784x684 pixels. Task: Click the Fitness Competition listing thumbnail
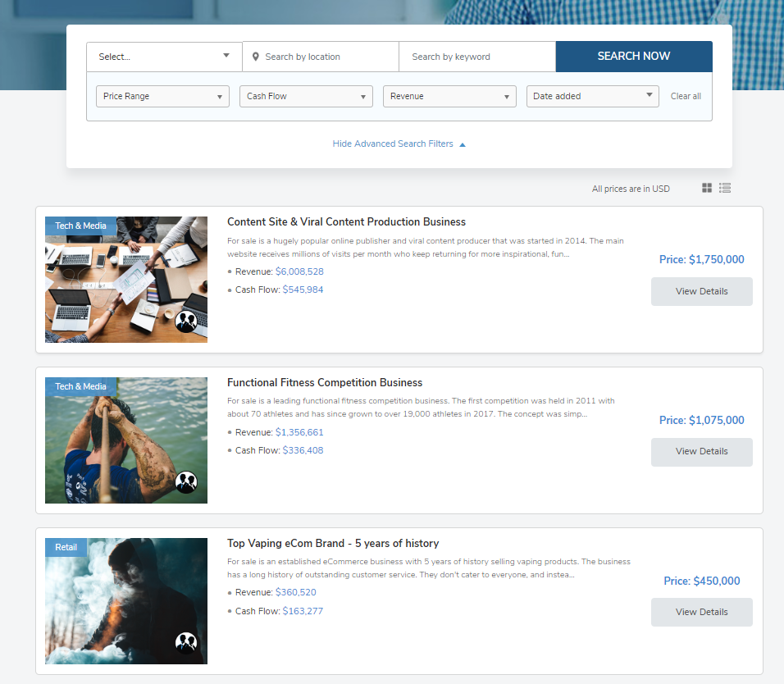pos(126,440)
